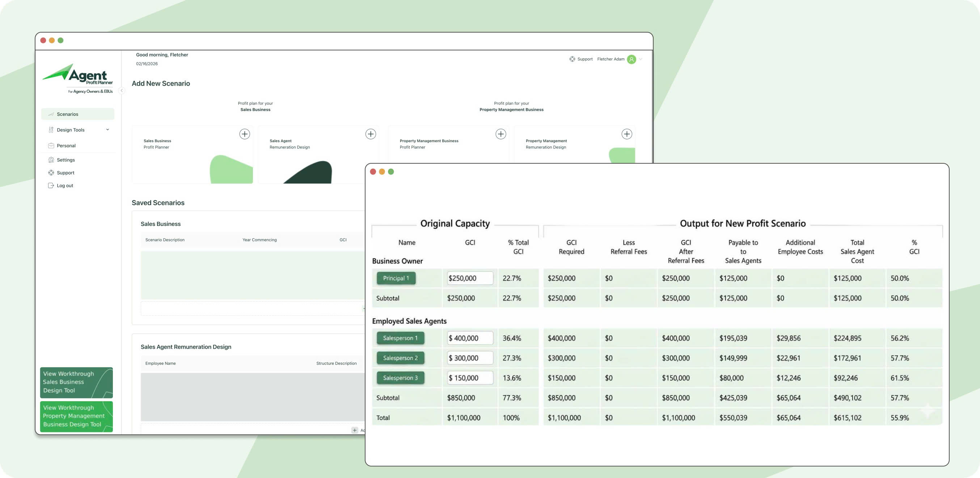Screen dimensions: 980x478
Task: Click the Scenario Description column header
Action: pos(165,240)
